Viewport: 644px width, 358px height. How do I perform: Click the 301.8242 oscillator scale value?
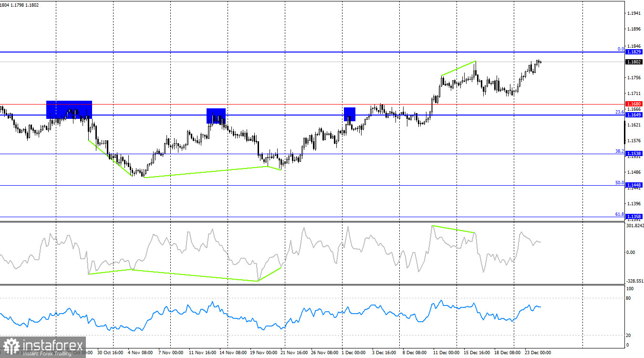pyautogui.click(x=634, y=226)
